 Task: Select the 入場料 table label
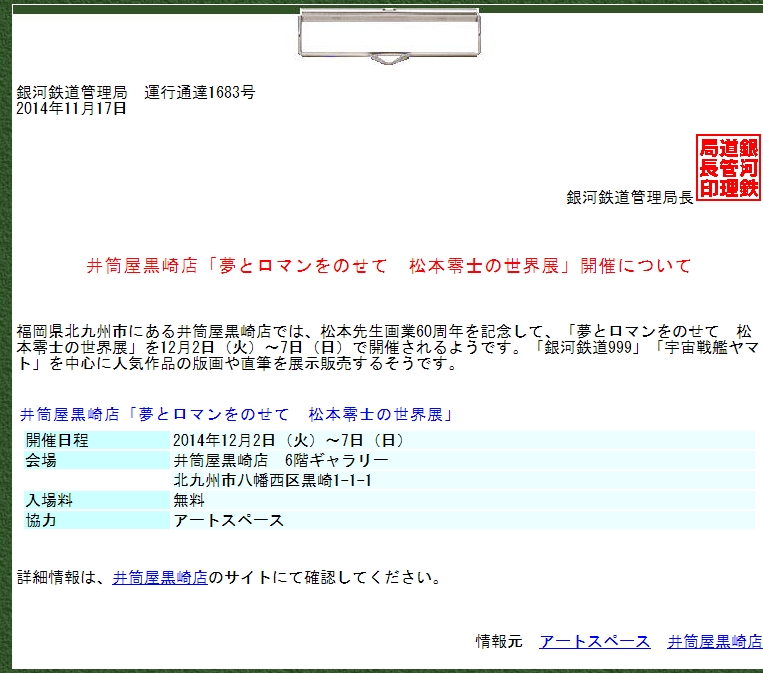(x=97, y=500)
